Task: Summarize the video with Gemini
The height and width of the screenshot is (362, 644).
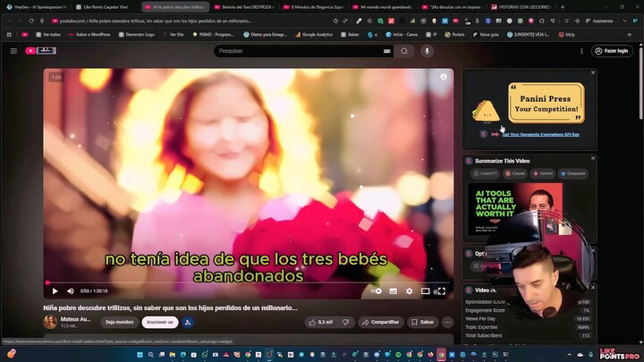Action: (543, 173)
